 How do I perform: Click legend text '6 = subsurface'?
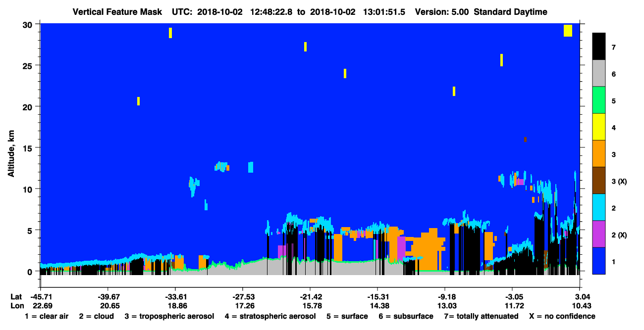click(x=406, y=316)
